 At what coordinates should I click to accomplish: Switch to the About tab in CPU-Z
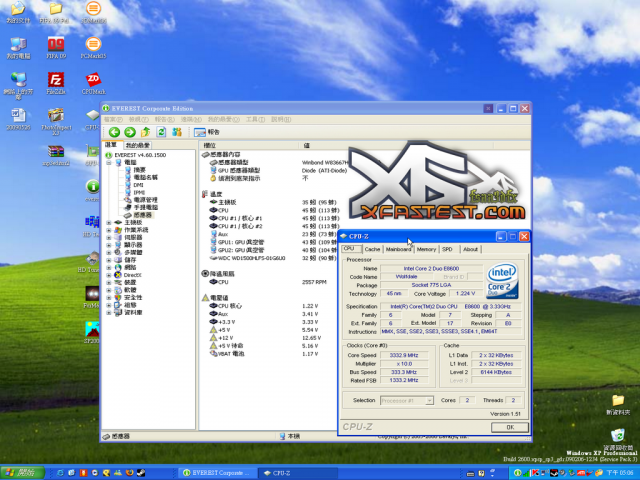click(470, 249)
